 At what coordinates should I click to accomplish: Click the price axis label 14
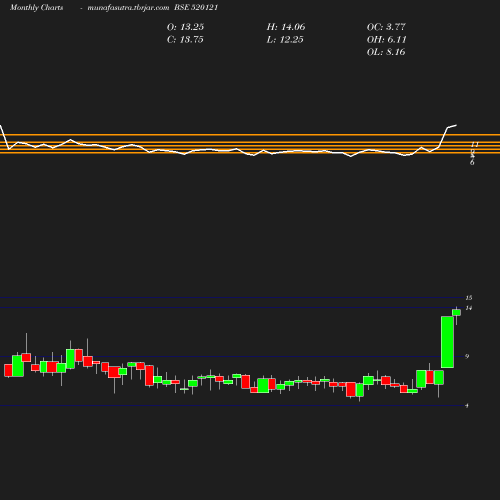tap(469, 308)
